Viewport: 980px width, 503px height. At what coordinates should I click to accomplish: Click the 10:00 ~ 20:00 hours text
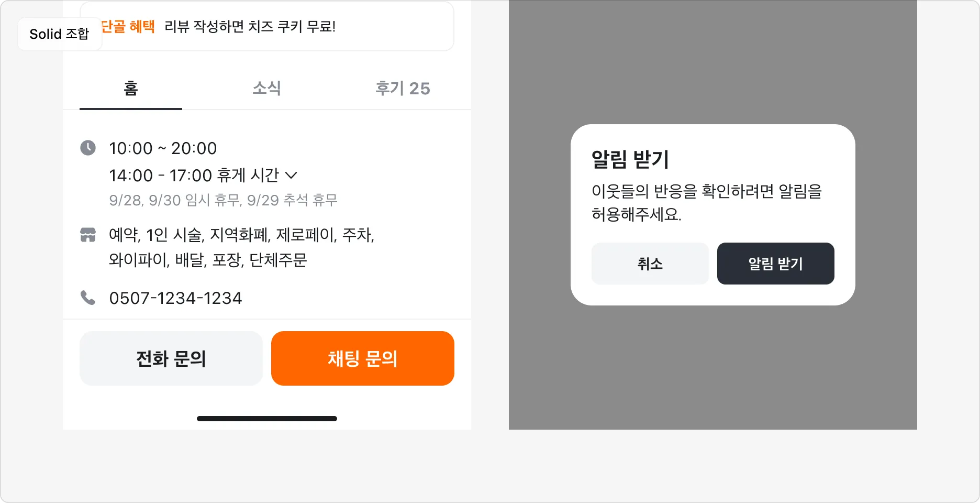(163, 148)
